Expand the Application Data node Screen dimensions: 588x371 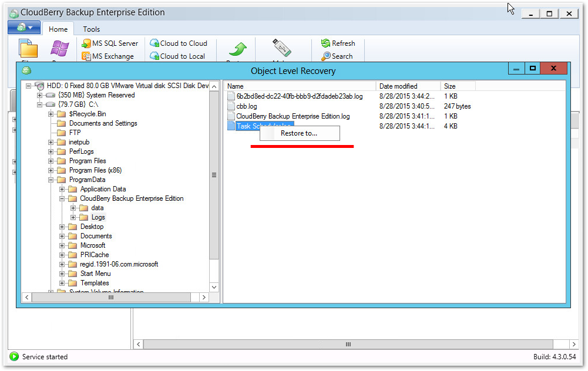pyautogui.click(x=62, y=189)
